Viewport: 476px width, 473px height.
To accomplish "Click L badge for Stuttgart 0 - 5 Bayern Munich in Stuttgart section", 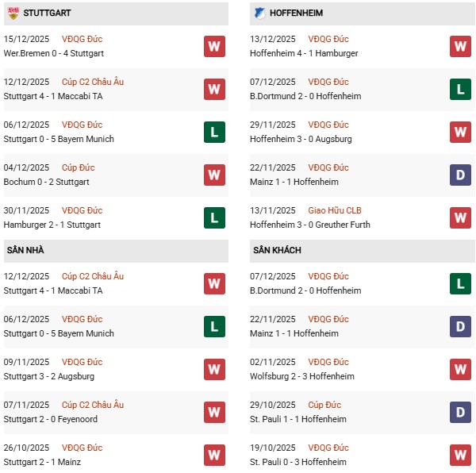I will (214, 132).
